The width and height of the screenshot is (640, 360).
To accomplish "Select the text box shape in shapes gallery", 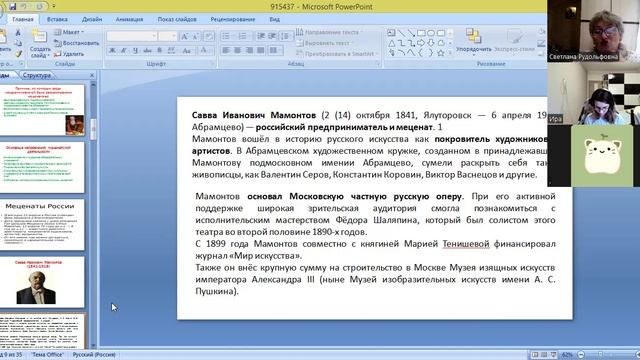I will (391, 33).
